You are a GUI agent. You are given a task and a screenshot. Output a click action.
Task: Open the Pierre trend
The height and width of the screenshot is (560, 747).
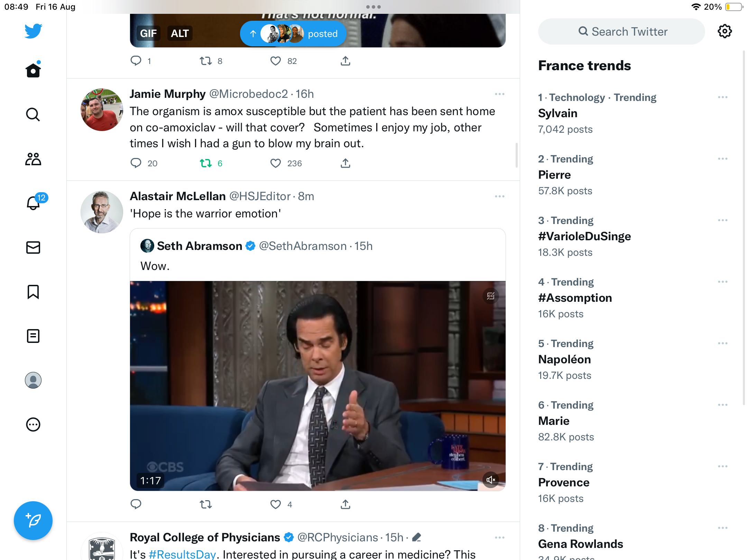(554, 175)
